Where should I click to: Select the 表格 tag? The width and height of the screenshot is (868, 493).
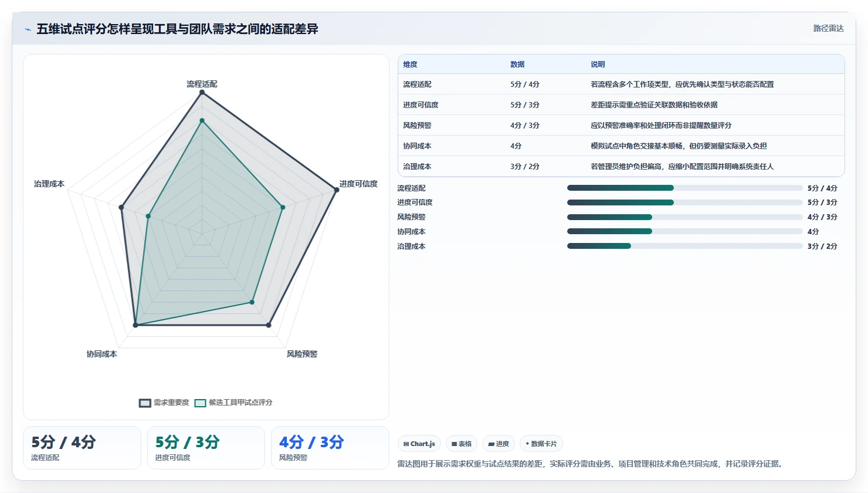[462, 444]
